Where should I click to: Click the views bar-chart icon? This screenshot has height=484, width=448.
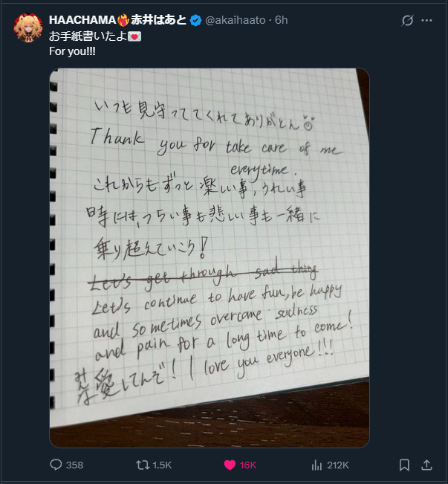click(316, 465)
